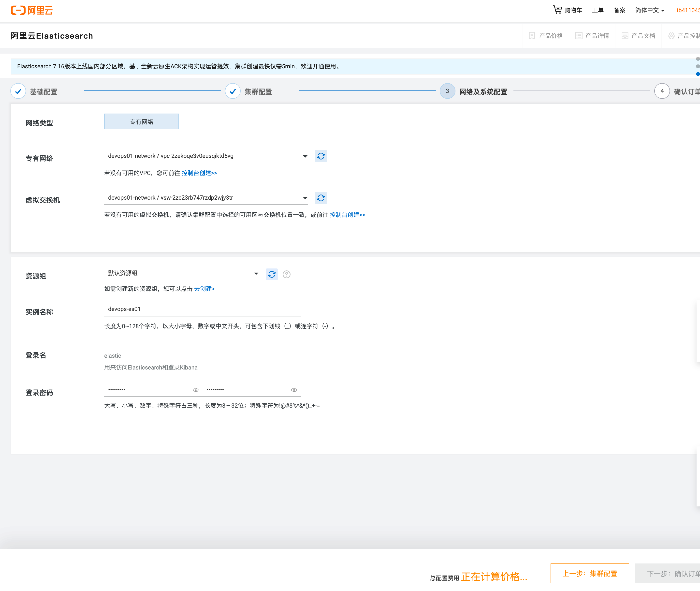Click the resource group help question icon
This screenshot has width=700, height=591.
[286, 274]
